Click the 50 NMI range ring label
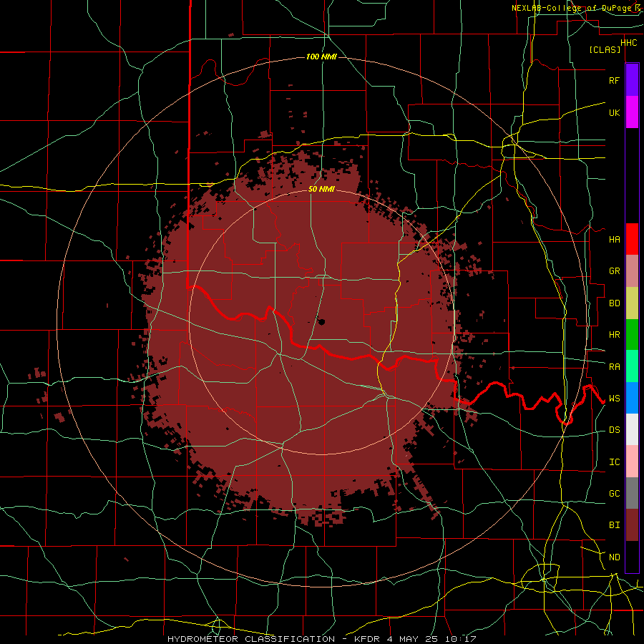644x644 pixels. pyautogui.click(x=321, y=189)
